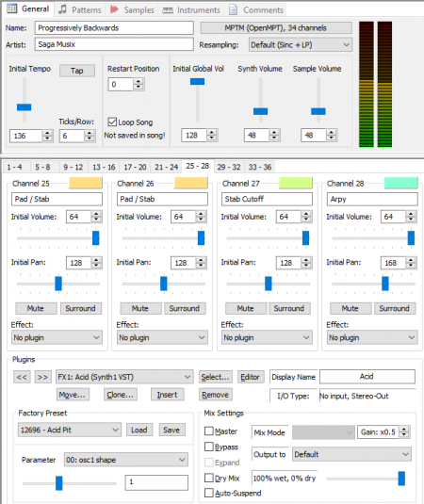Go to previous plugin with << button
Screen dimensions: 424x504
pyautogui.click(x=22, y=377)
